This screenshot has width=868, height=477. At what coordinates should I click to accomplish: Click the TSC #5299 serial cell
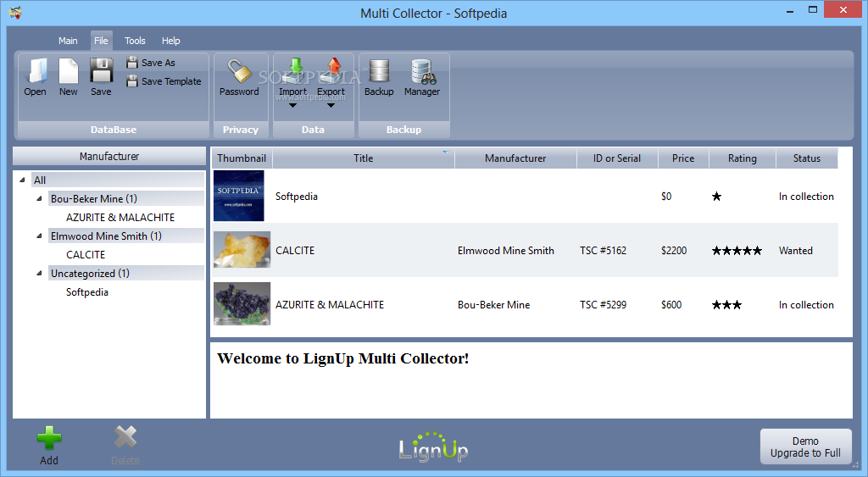pyautogui.click(x=603, y=305)
